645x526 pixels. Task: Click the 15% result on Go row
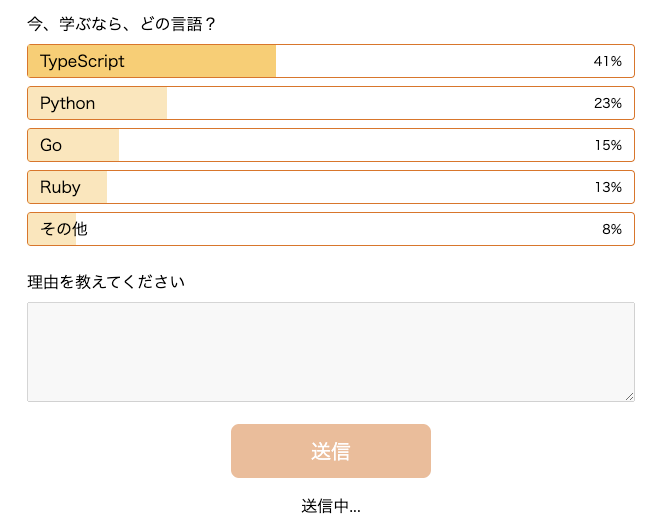coord(607,145)
